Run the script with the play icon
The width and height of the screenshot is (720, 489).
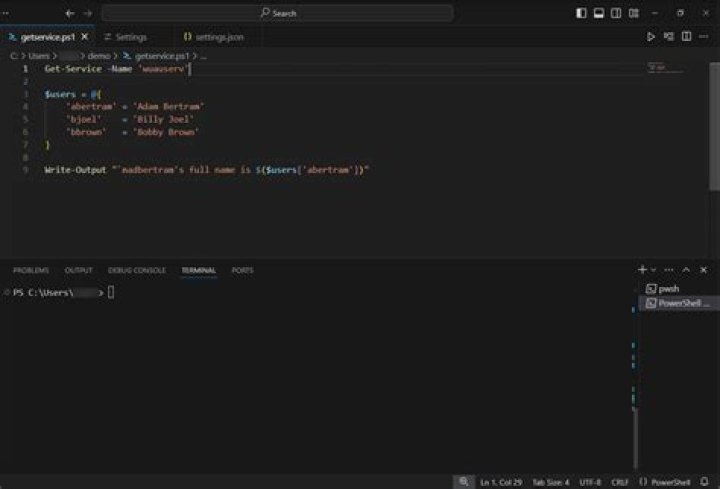tap(651, 37)
